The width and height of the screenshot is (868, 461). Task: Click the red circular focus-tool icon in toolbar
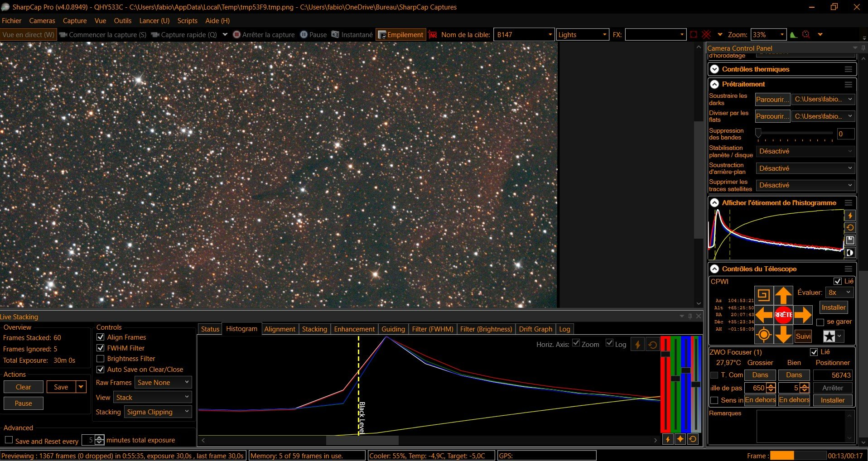click(x=806, y=35)
